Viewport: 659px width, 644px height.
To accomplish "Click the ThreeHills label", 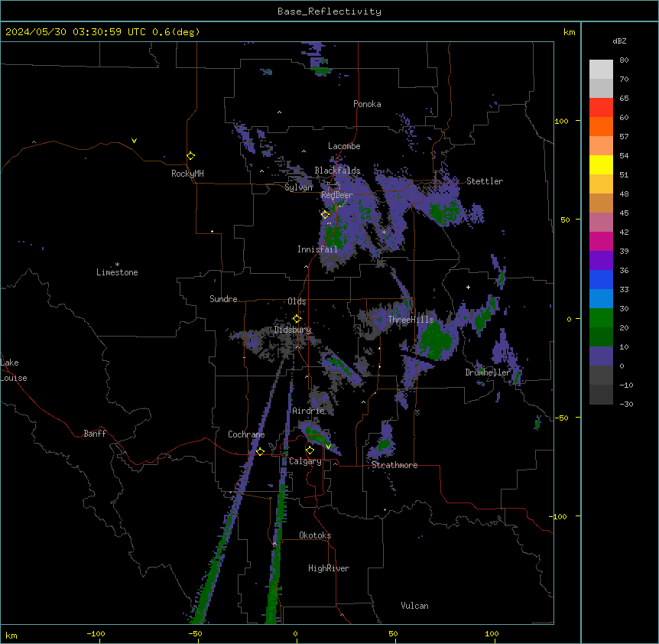I will (411, 320).
